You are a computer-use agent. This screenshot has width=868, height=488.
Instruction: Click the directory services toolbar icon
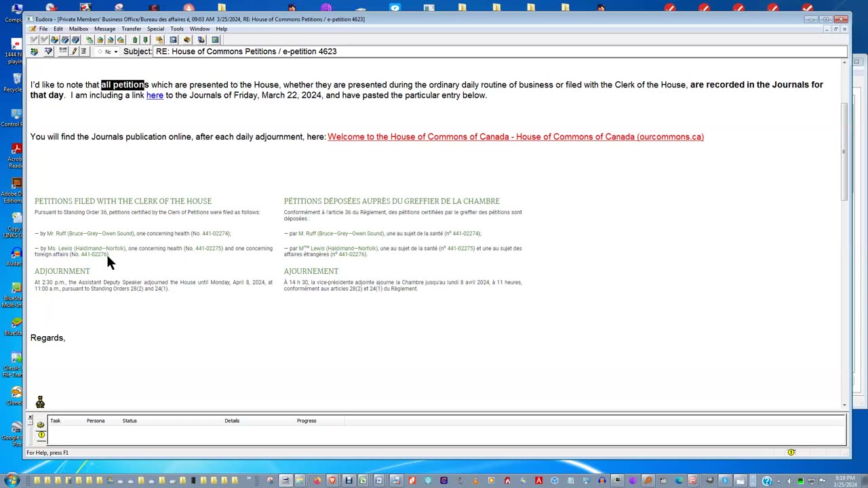[201, 39]
